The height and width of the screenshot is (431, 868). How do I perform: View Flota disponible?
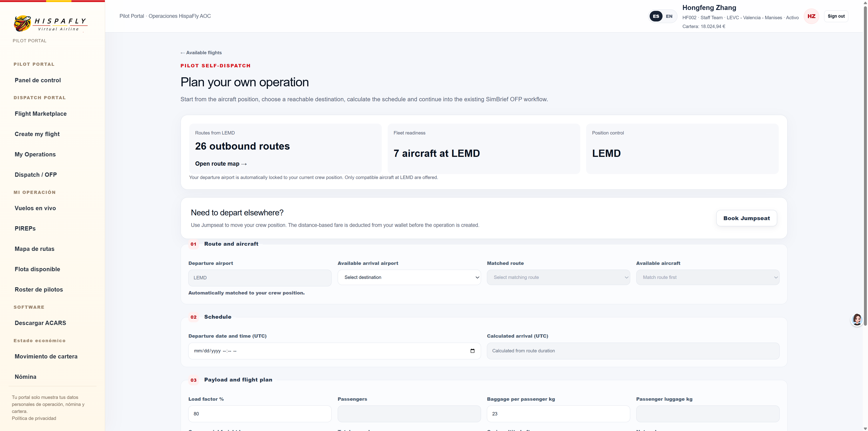37,269
